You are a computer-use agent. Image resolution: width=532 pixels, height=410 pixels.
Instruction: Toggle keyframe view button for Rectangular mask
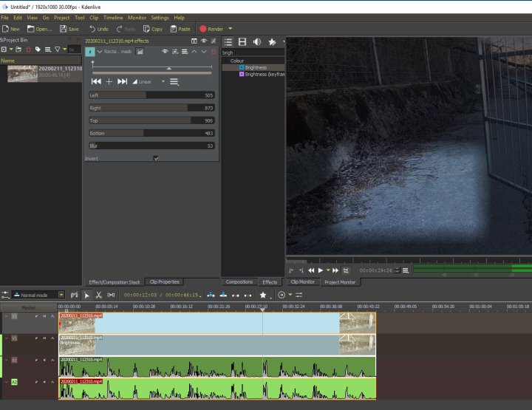coord(140,52)
